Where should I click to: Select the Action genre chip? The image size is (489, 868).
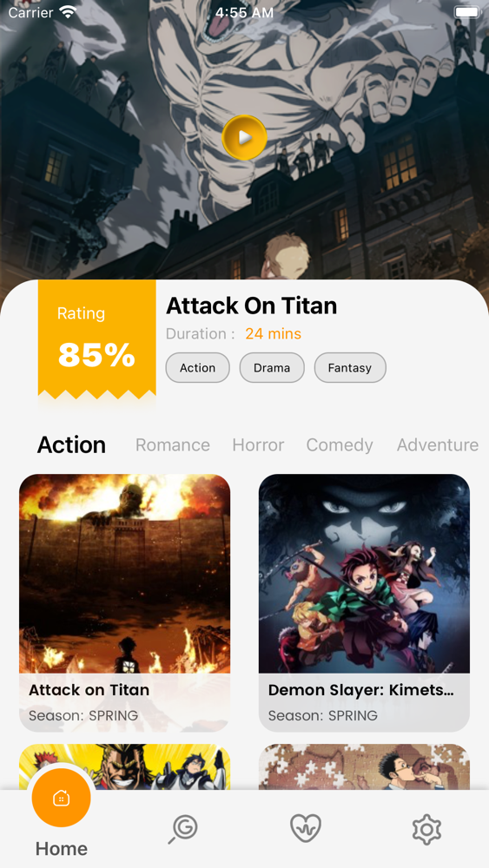pyautogui.click(x=198, y=367)
